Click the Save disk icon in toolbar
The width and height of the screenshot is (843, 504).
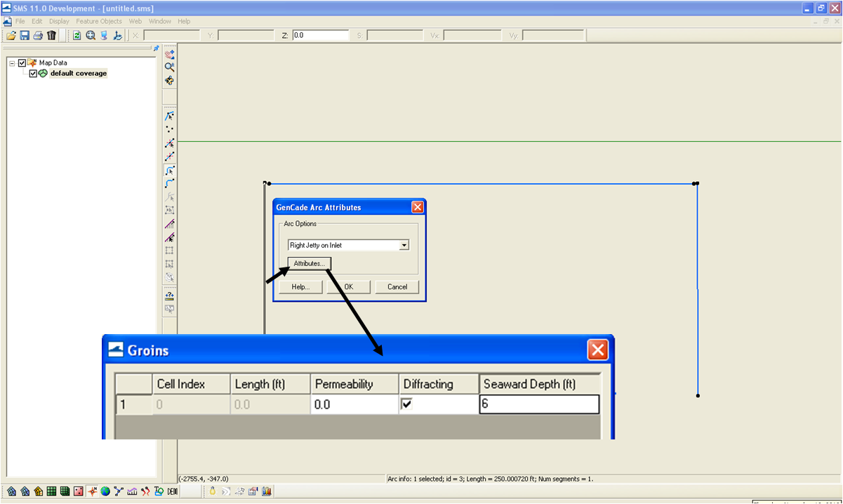pyautogui.click(x=25, y=35)
